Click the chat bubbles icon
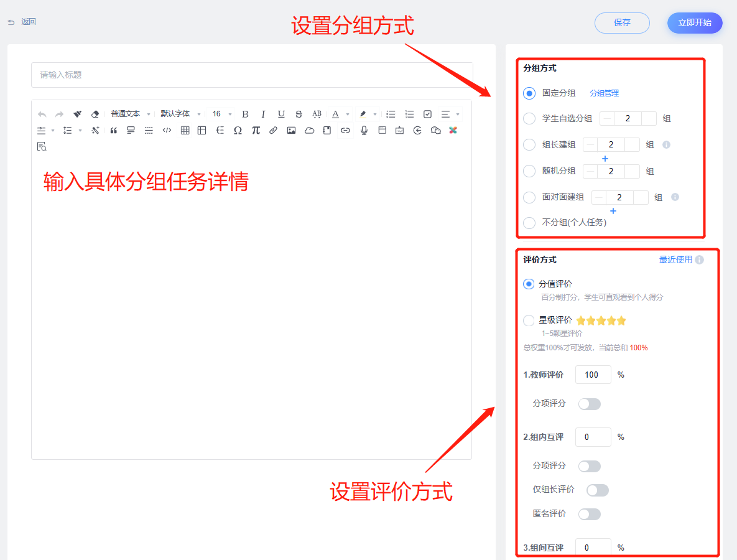Image resolution: width=737 pixels, height=560 pixels. 436,130
